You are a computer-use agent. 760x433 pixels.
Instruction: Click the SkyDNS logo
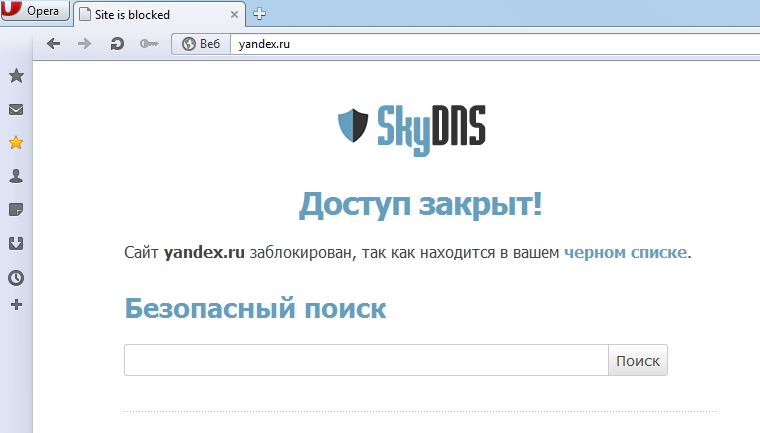tap(412, 129)
